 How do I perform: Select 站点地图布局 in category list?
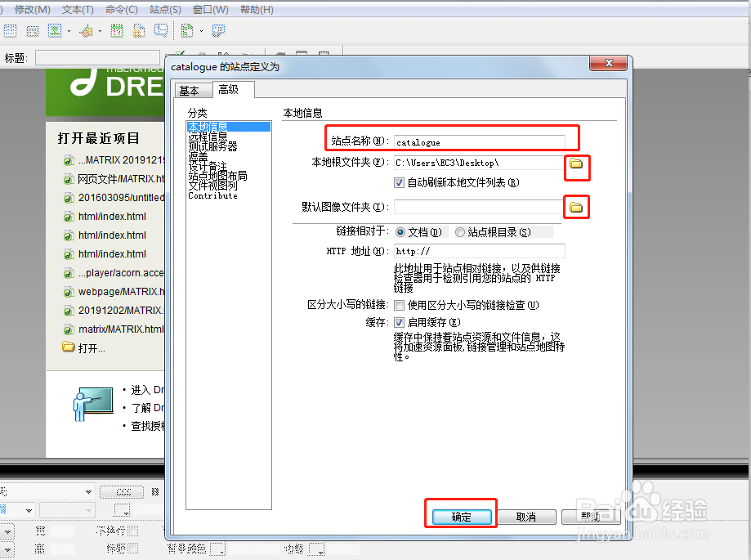pyautogui.click(x=218, y=176)
